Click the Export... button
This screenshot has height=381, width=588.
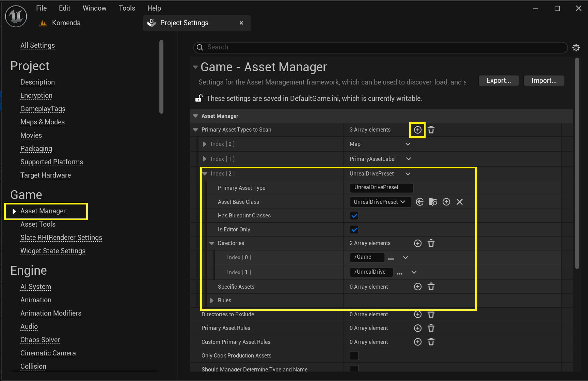(498, 80)
